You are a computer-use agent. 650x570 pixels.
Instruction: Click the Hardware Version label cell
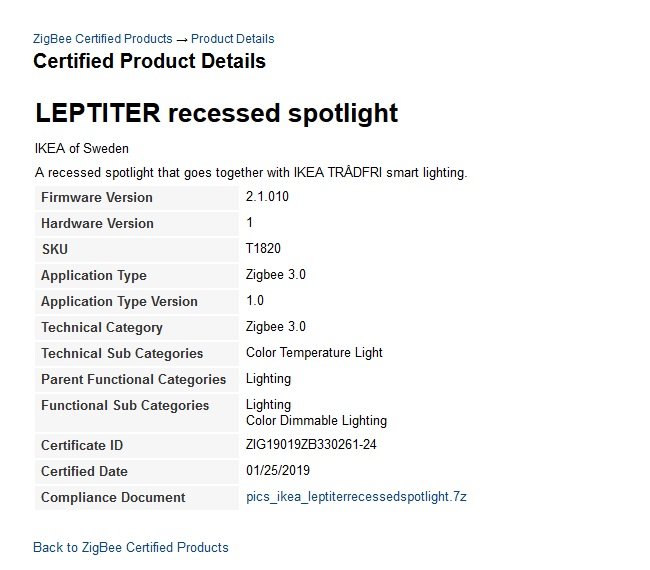pyautogui.click(x=137, y=224)
